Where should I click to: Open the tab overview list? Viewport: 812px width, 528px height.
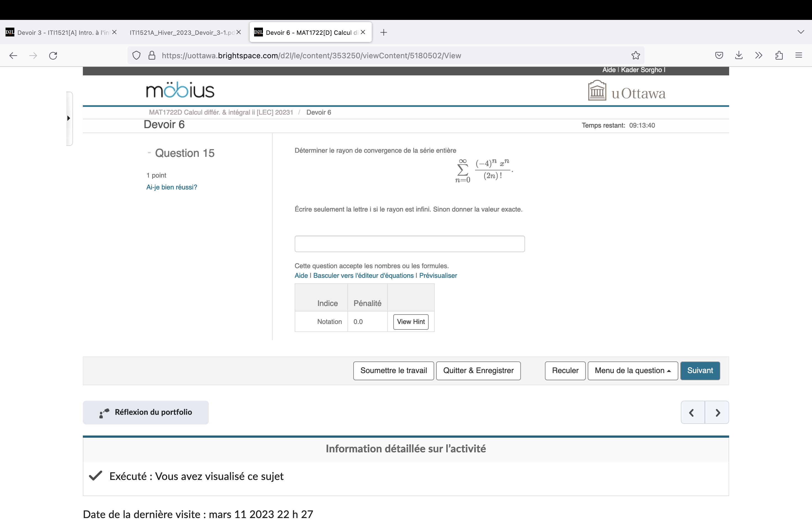click(x=801, y=32)
